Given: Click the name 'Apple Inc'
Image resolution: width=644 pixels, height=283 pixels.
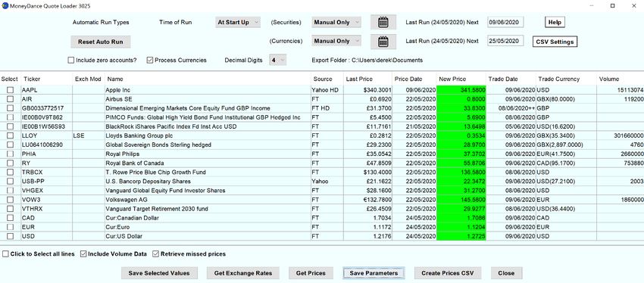Looking at the screenshot, I should 118,90.
